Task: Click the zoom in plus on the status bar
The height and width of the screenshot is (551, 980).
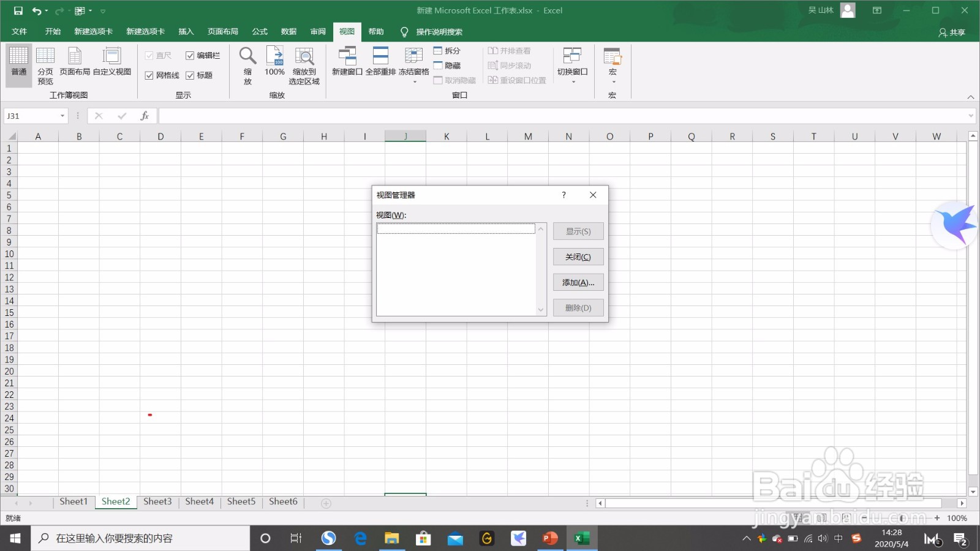Action: coord(937,518)
